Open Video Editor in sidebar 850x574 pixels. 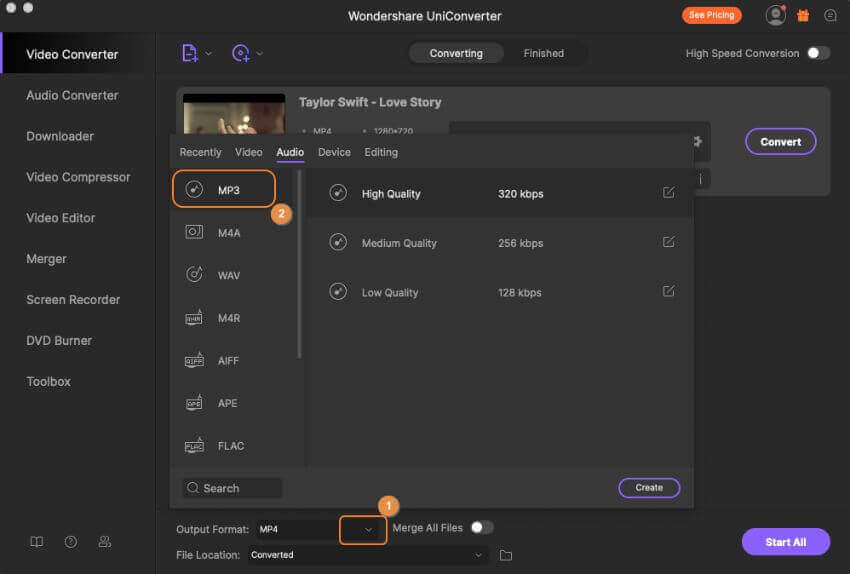pos(61,218)
